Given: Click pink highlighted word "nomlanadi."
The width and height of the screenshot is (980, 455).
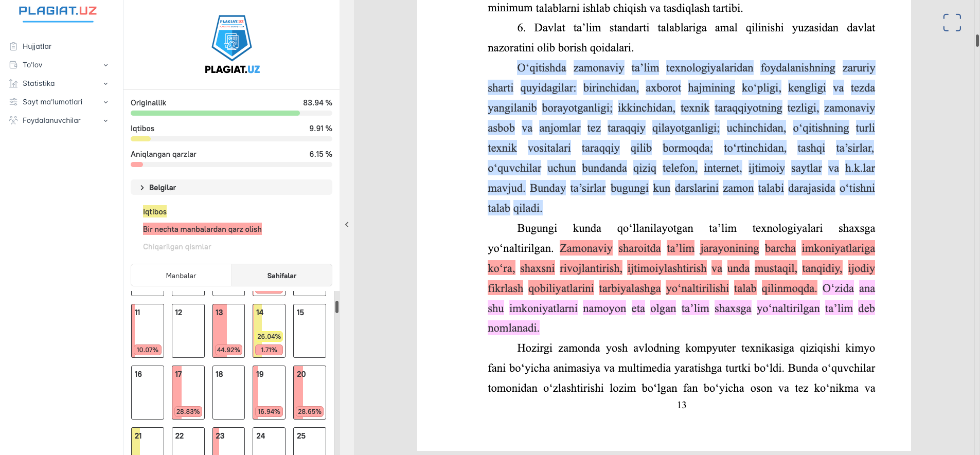Looking at the screenshot, I should [x=513, y=328].
